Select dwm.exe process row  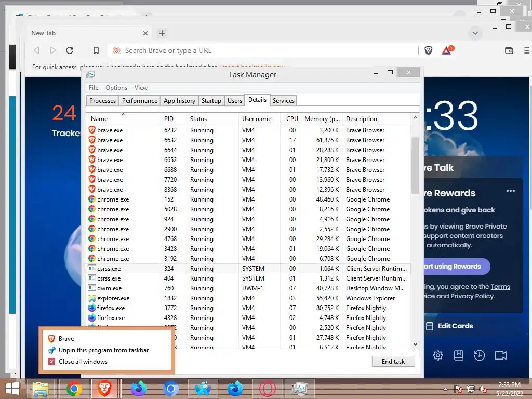[248, 288]
